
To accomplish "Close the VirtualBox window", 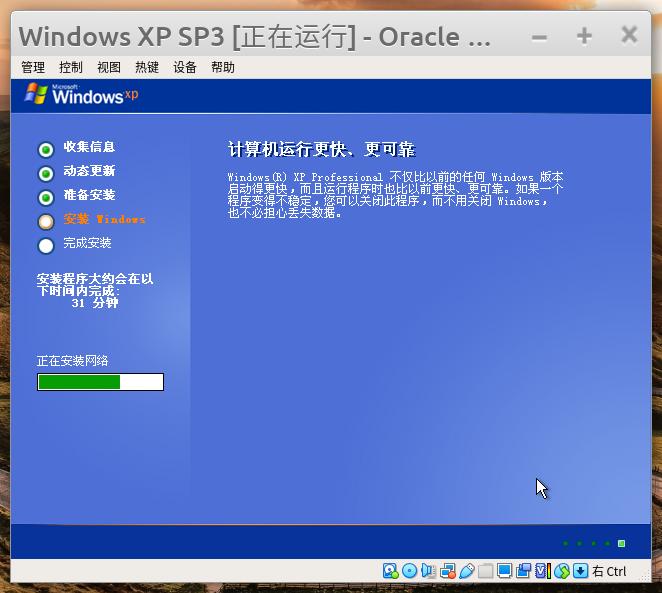I will click(x=629, y=35).
